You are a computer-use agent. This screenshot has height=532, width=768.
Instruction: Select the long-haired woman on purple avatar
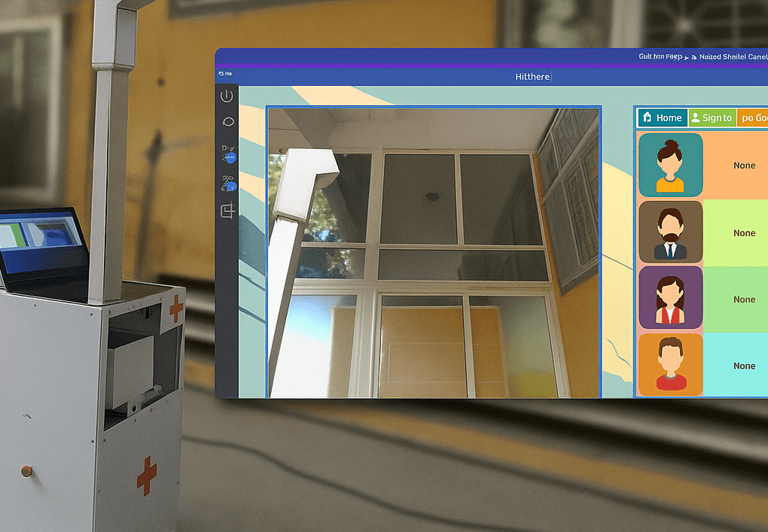[x=671, y=297]
